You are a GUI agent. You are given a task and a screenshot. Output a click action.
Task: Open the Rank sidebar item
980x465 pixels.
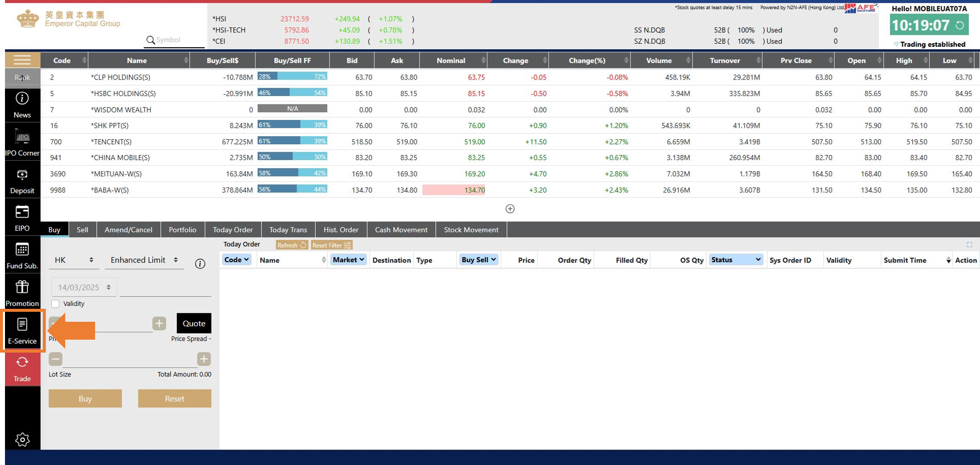point(22,77)
